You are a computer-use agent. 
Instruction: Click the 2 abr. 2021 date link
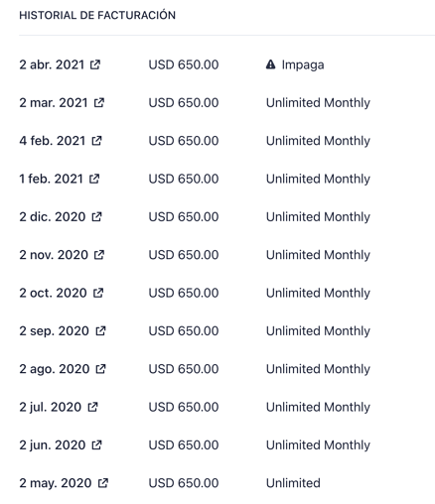point(52,64)
